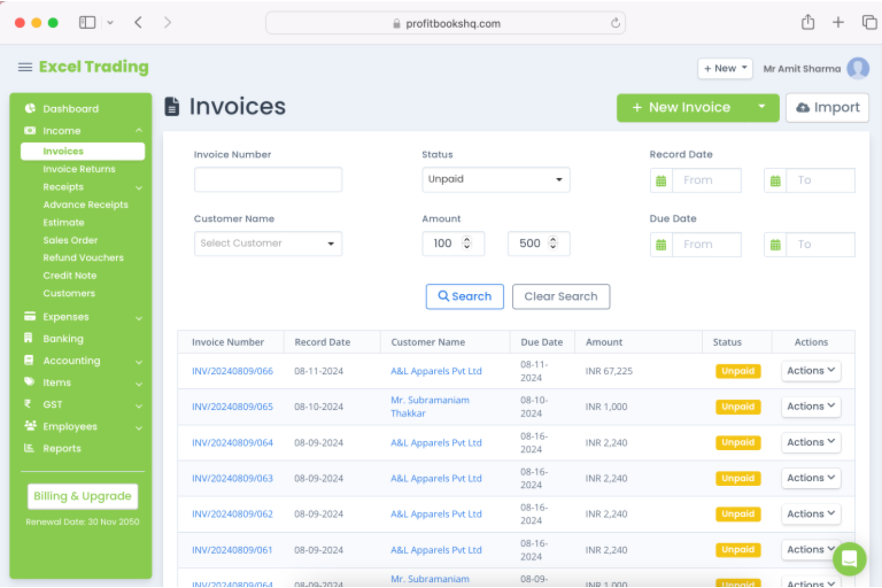The width and height of the screenshot is (882, 588).
Task: Click the Clear Search button
Action: coord(561,297)
